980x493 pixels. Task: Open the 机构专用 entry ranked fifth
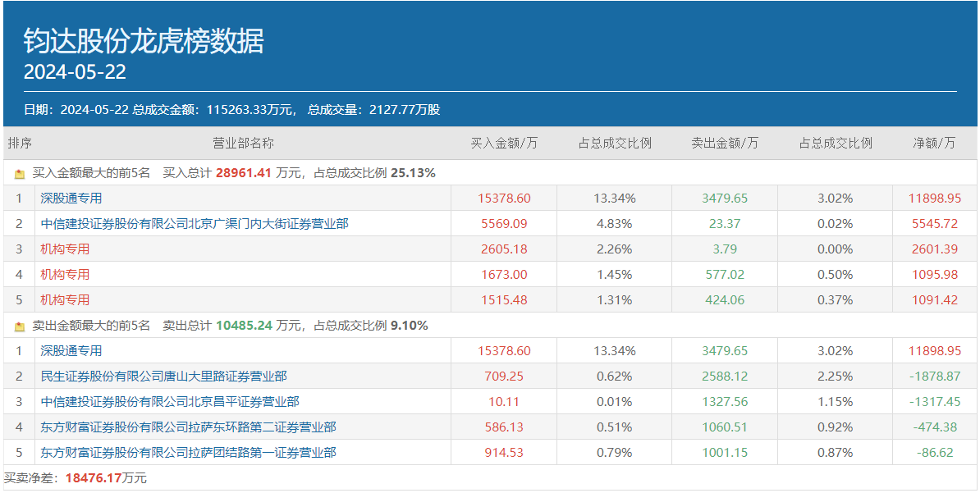coord(65,299)
